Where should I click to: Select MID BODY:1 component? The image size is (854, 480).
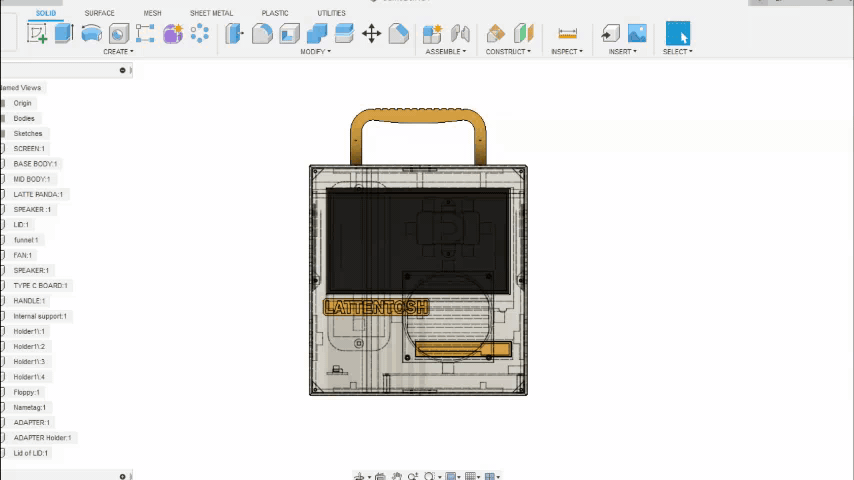point(32,179)
